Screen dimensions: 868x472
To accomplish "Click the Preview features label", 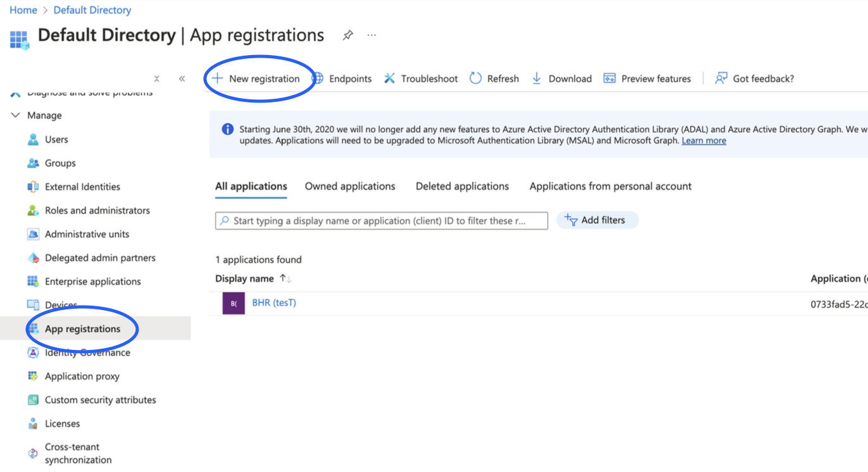I will (656, 78).
